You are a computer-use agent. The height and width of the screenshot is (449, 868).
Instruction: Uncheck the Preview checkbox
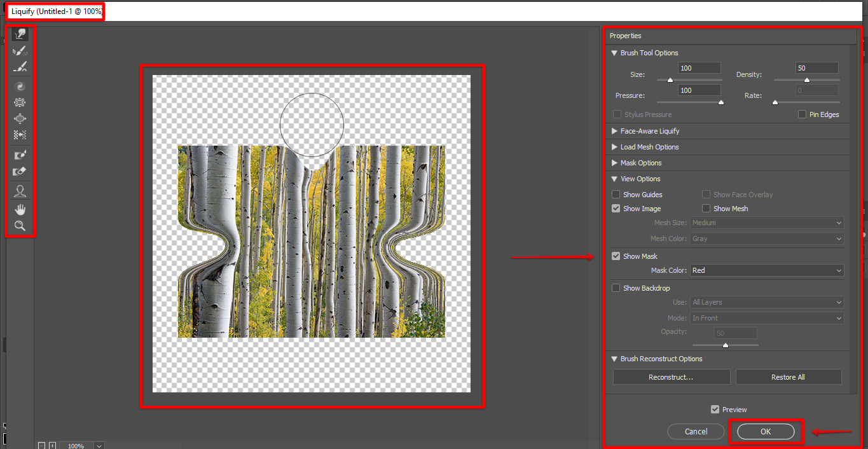tap(715, 410)
